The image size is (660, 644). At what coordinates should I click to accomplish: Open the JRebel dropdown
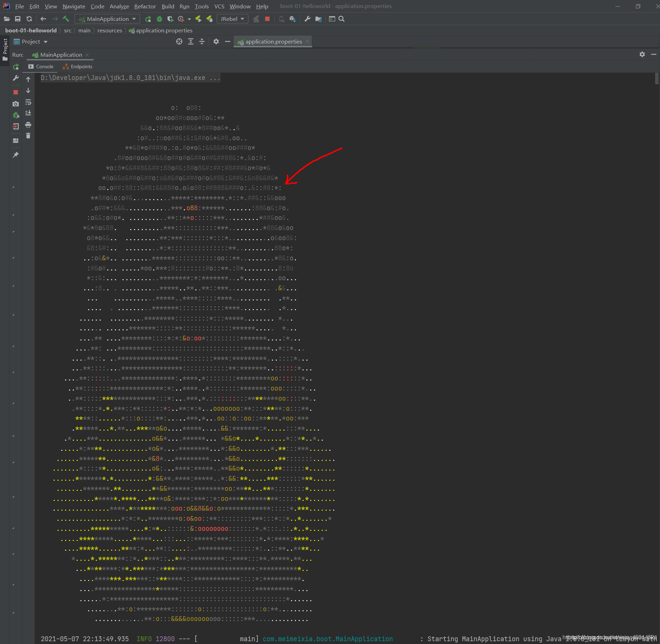233,19
